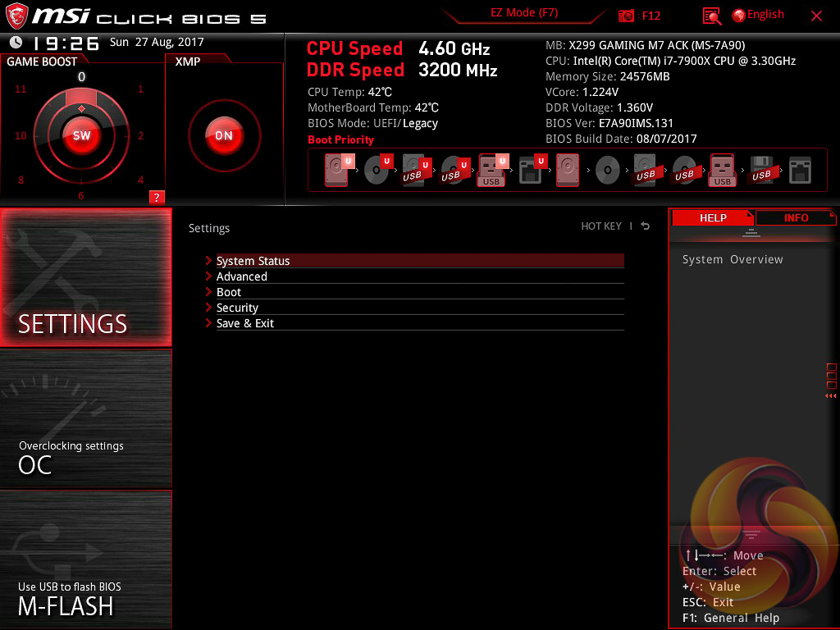Click the 19:26 time display
Screen dimensions: 840x630
pyautogui.click(x=66, y=43)
